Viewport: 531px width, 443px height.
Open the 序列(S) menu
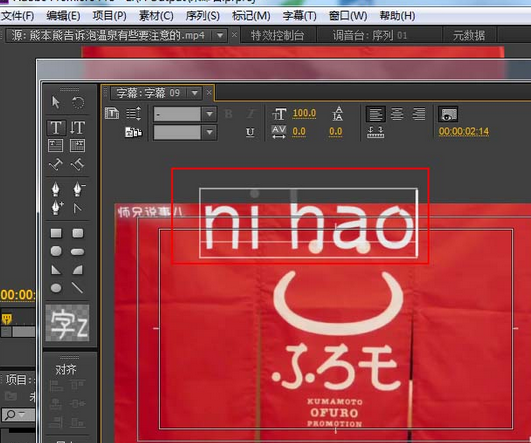coord(203,16)
